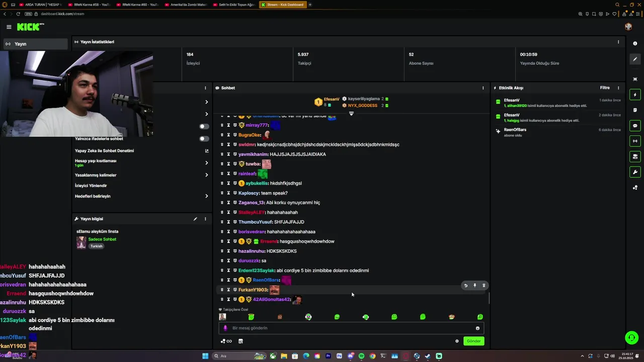Click the purple microphone icon in message box
The height and width of the screenshot is (362, 644).
click(225, 328)
